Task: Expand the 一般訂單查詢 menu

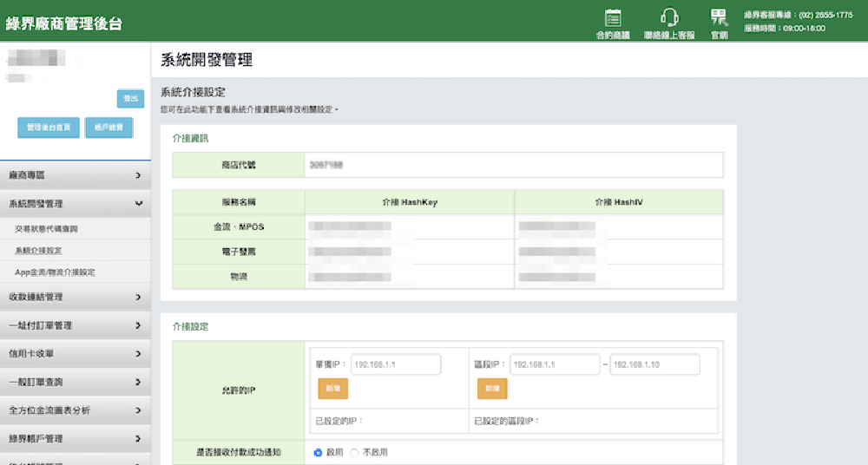Action: pos(76,382)
